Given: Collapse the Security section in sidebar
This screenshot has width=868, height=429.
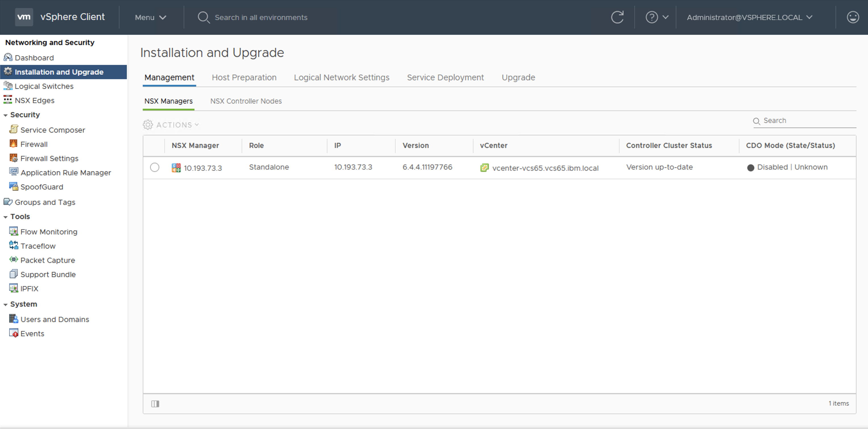Looking at the screenshot, I should (x=5, y=115).
